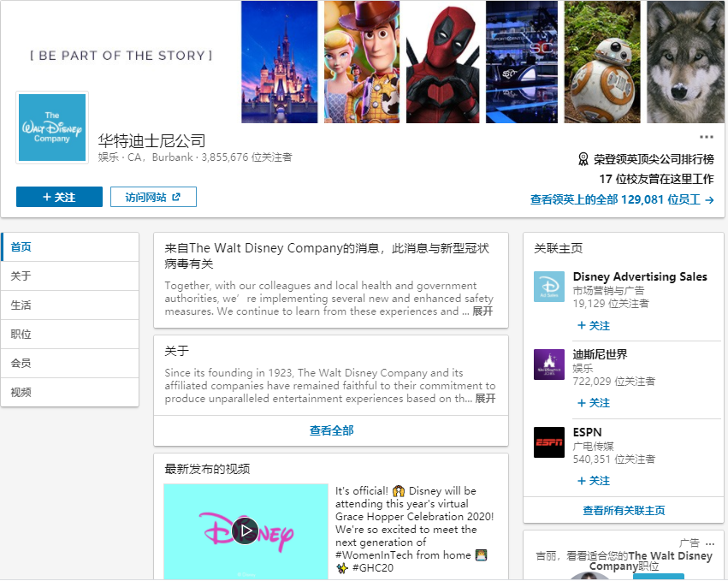Click '722,029 位关注者' under 迪斯尼世界

613,382
